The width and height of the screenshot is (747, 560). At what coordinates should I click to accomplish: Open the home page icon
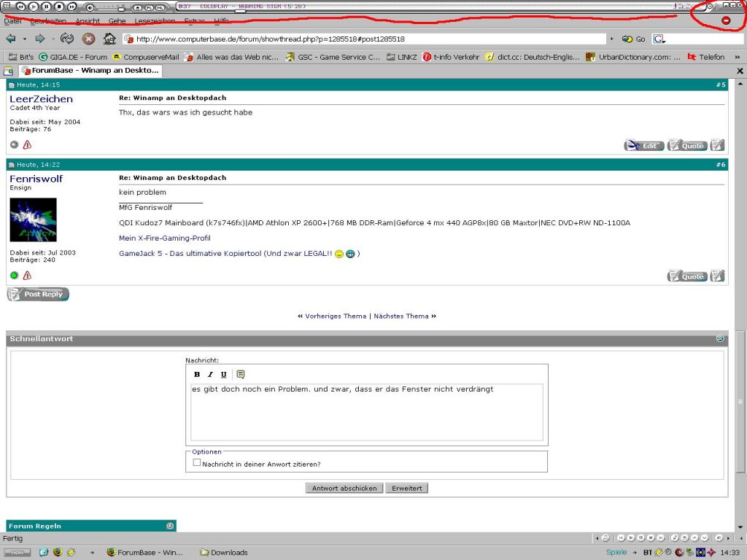click(109, 39)
